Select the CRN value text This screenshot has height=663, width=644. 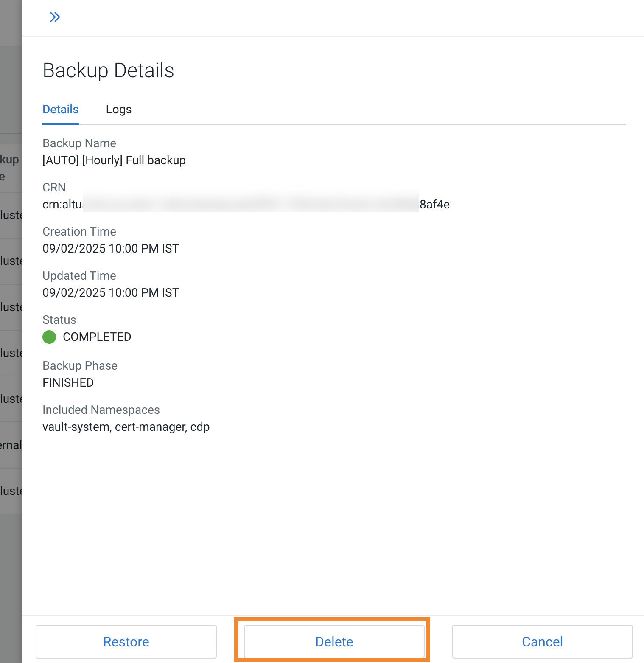coord(246,204)
